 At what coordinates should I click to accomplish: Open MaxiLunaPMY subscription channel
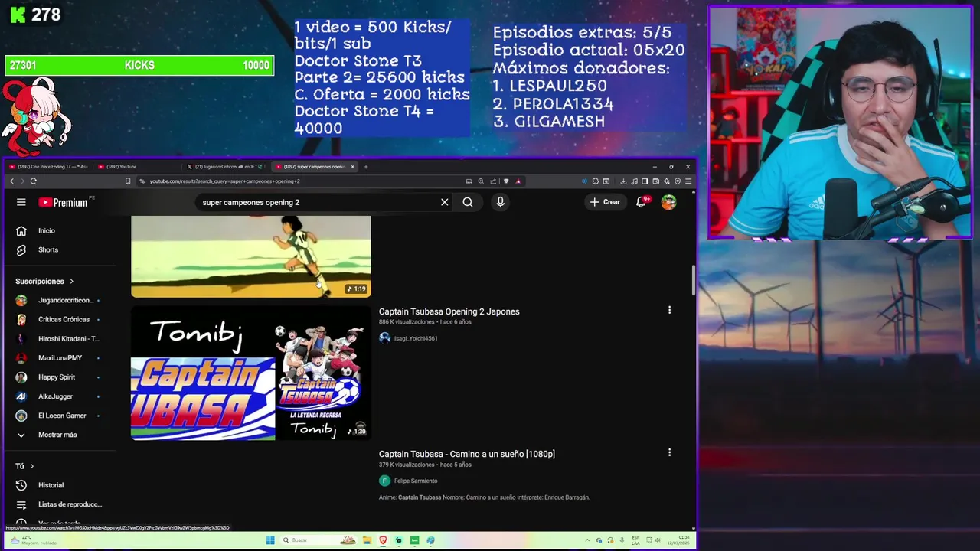tap(60, 357)
